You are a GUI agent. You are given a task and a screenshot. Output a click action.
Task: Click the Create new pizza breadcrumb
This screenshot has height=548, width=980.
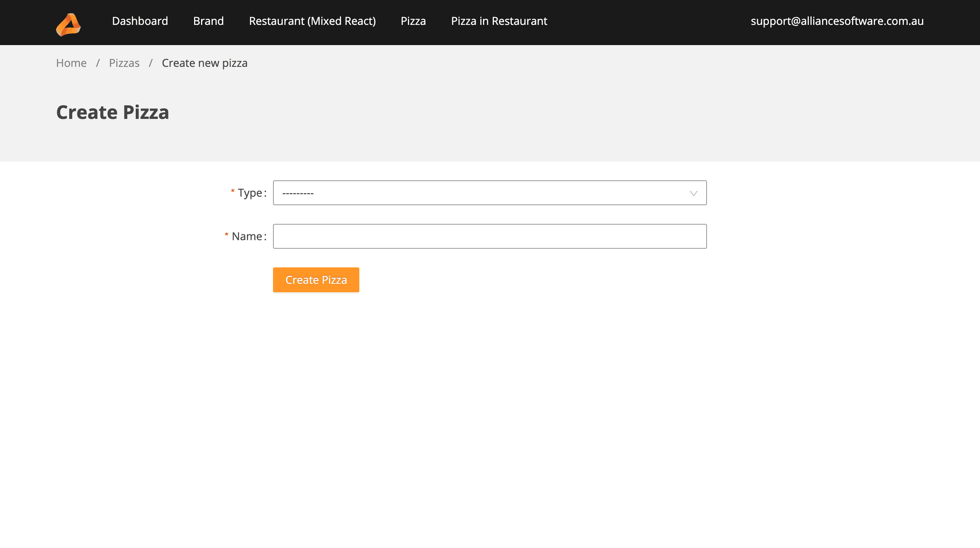(x=205, y=63)
